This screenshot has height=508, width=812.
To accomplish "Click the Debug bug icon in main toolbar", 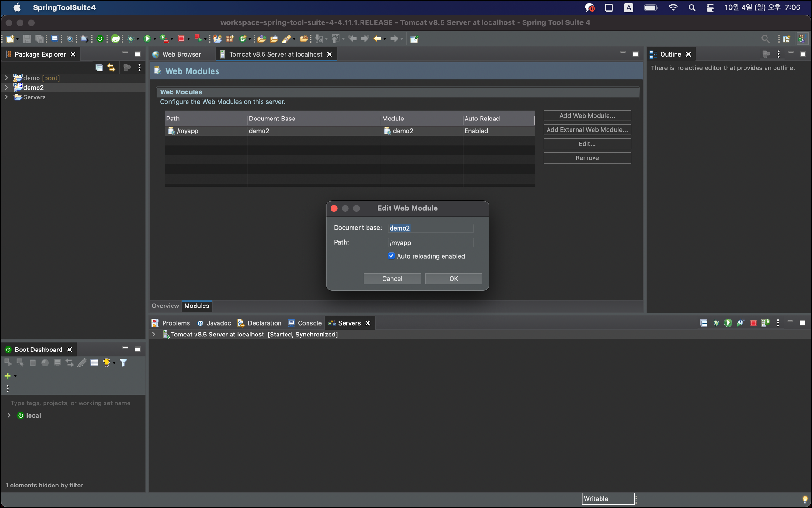I will (x=131, y=39).
